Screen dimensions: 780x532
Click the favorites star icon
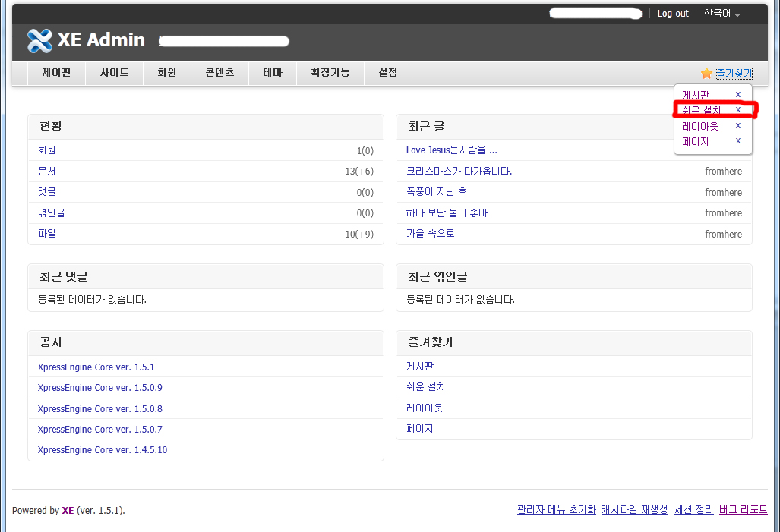click(706, 74)
